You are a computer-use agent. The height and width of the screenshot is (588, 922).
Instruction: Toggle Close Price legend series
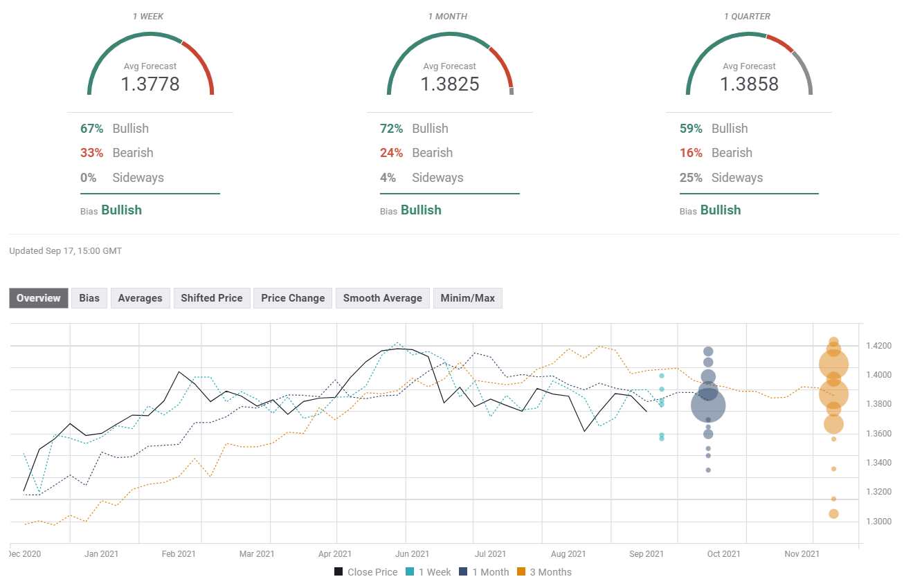(x=366, y=572)
